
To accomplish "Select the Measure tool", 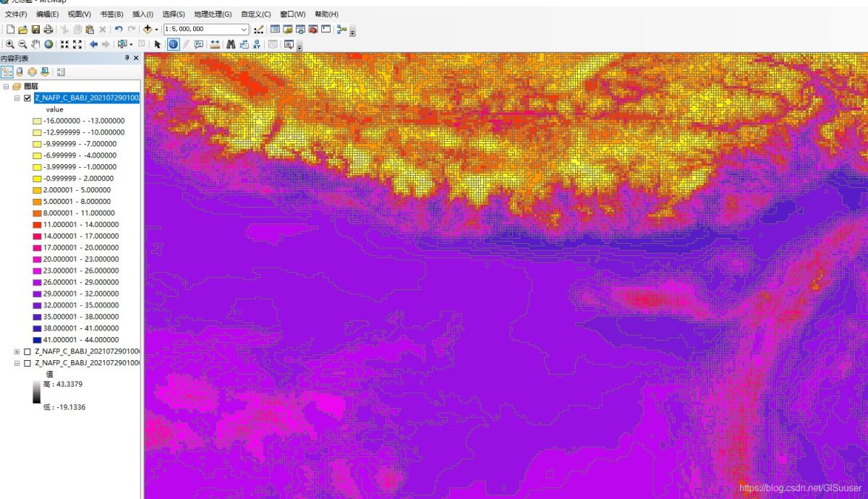I will tap(214, 43).
